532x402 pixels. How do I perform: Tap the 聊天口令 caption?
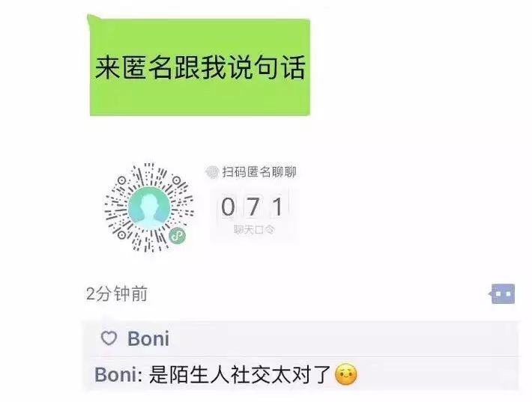(x=254, y=230)
